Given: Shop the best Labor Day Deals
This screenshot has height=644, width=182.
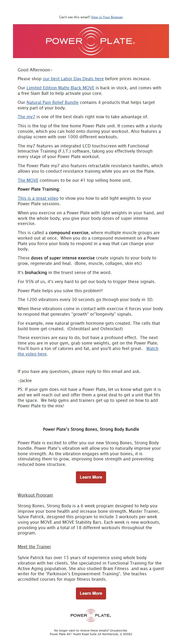Looking at the screenshot, I should (x=73, y=78).
